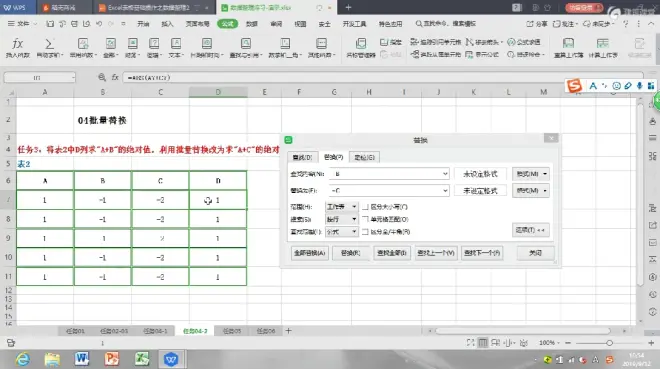Click the Remove Arrows tool
The height and width of the screenshot is (369, 660).
[x=484, y=42]
